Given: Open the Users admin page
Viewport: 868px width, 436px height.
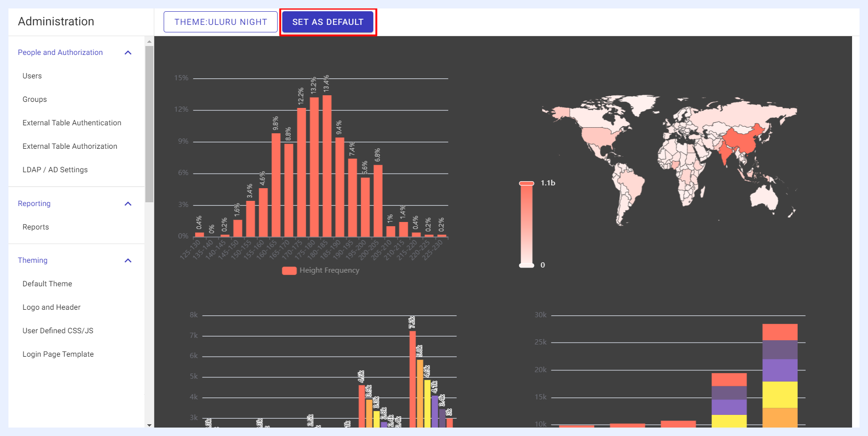Looking at the screenshot, I should [32, 76].
